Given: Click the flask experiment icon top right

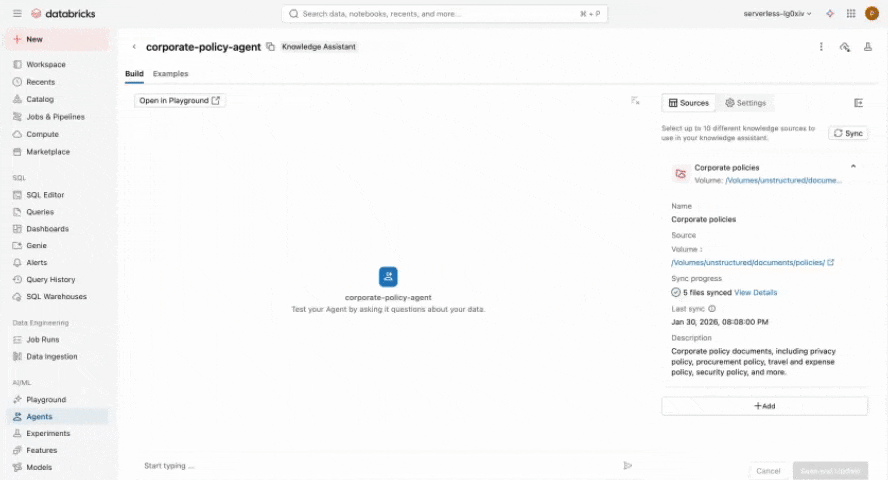Looking at the screenshot, I should 868,47.
